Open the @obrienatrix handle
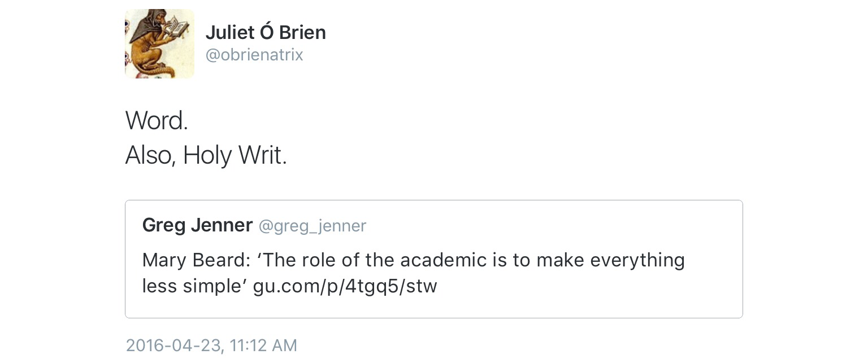The image size is (868, 359). [254, 55]
